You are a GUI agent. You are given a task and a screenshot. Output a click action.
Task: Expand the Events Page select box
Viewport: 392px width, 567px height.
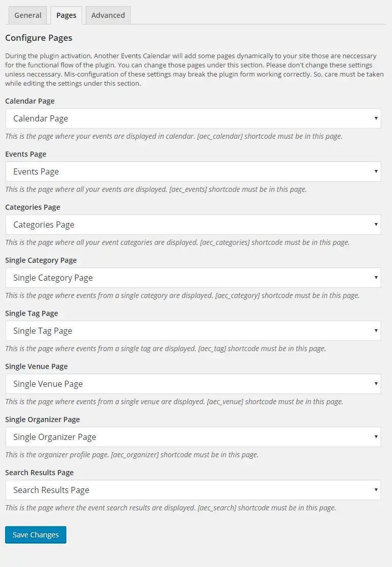tap(193, 171)
